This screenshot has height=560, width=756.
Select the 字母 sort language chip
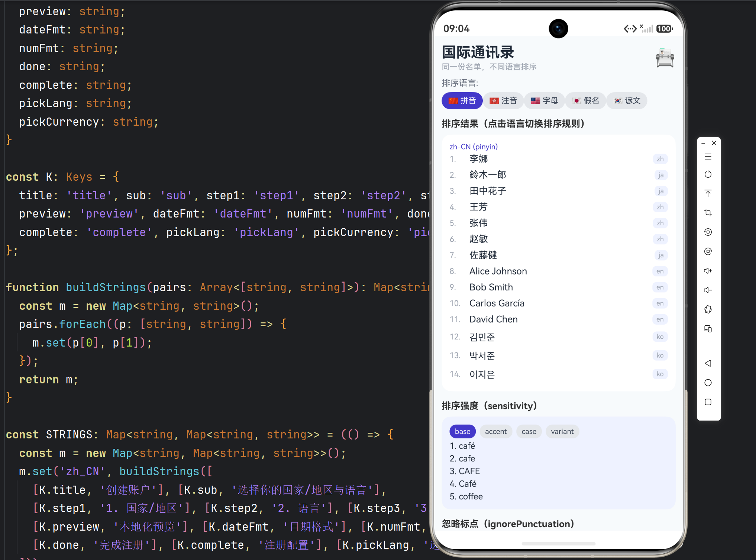(x=544, y=101)
